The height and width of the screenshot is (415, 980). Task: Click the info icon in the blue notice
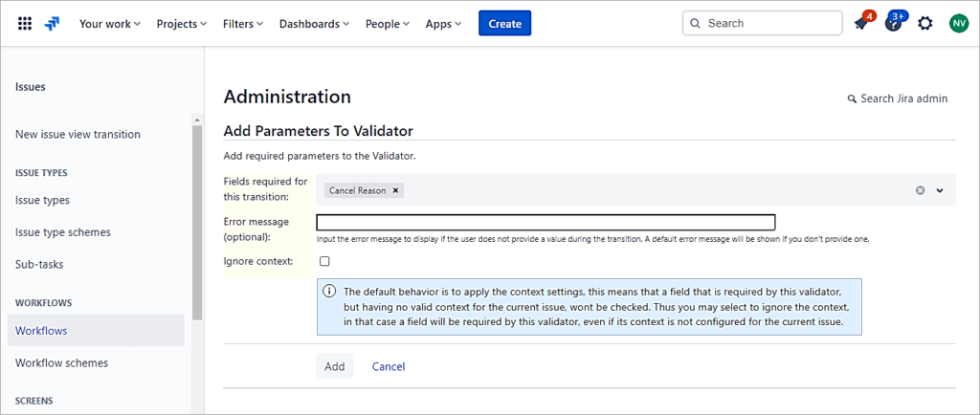[x=329, y=292]
